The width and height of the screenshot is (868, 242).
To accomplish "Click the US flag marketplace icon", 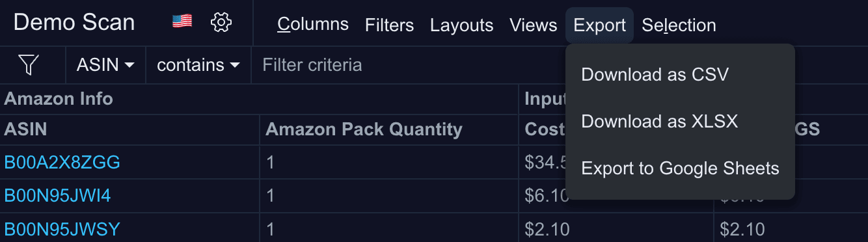I will [x=182, y=22].
